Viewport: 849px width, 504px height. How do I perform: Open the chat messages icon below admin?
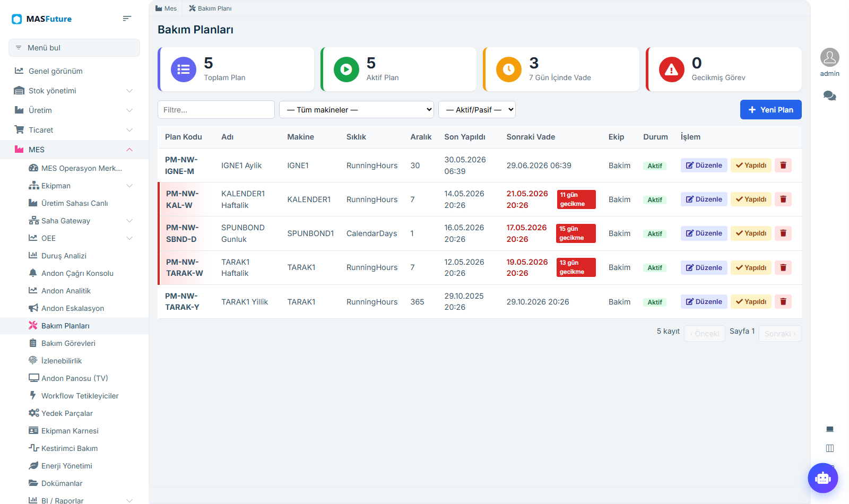[x=830, y=96]
